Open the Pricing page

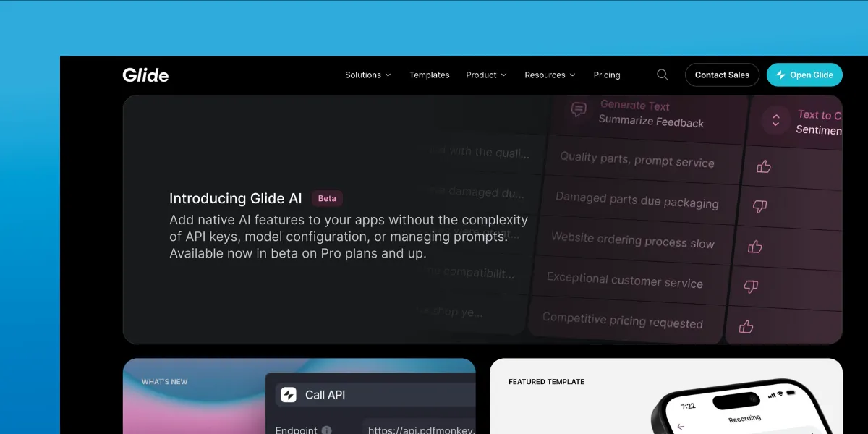coord(607,75)
